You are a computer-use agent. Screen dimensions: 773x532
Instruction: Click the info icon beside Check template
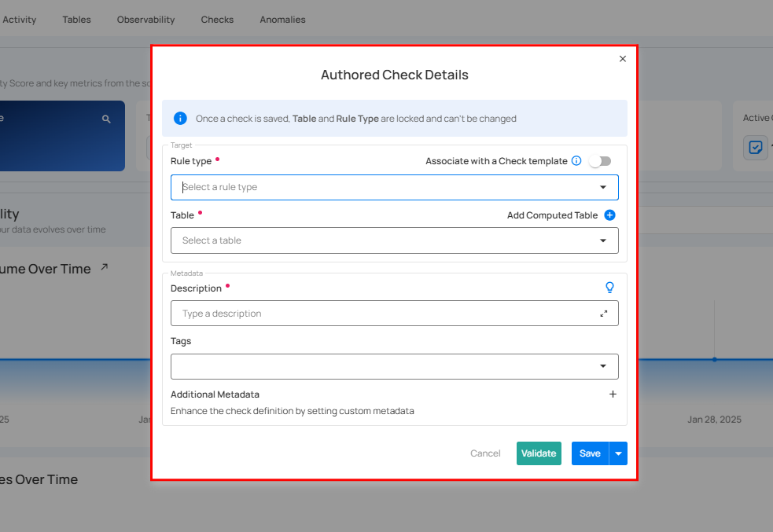click(576, 161)
